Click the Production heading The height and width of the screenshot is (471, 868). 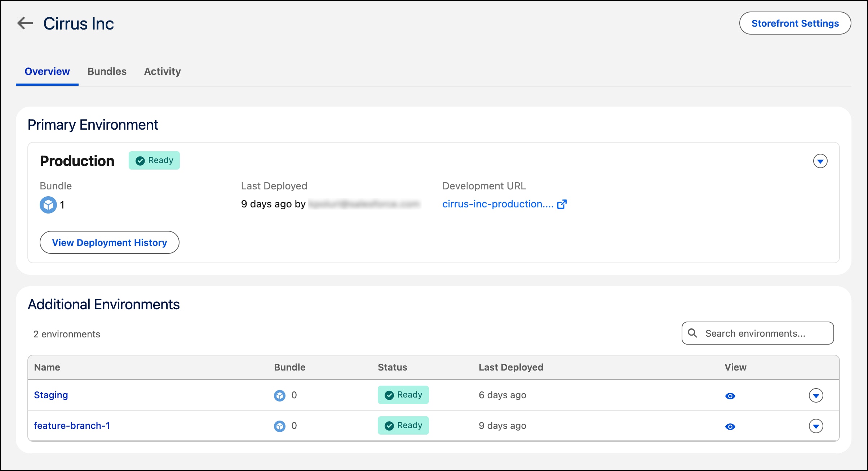77,161
